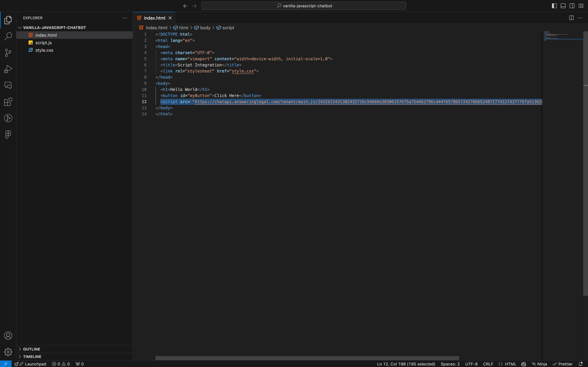
Task: Split the editor to the right
Action: tap(571, 18)
